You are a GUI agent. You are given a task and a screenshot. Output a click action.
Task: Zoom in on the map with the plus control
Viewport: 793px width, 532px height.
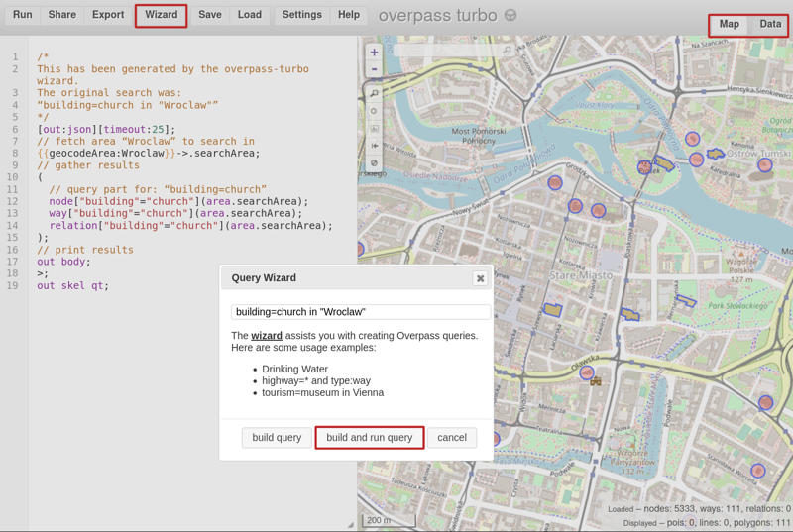tap(375, 53)
